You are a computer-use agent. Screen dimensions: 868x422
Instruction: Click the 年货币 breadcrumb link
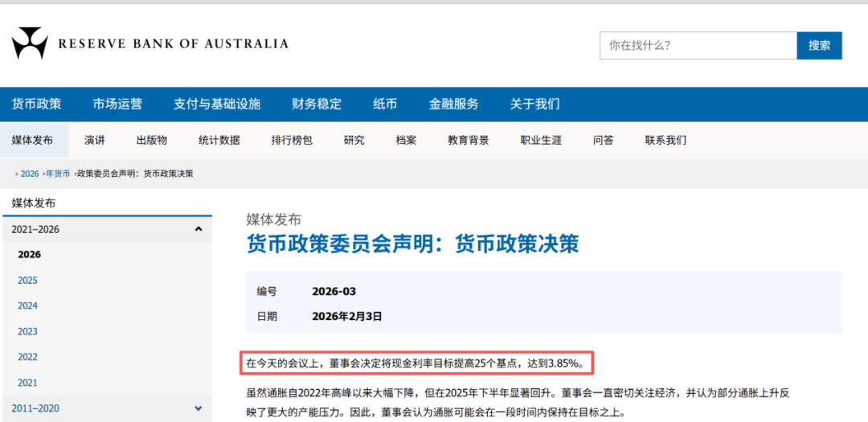[x=58, y=174]
